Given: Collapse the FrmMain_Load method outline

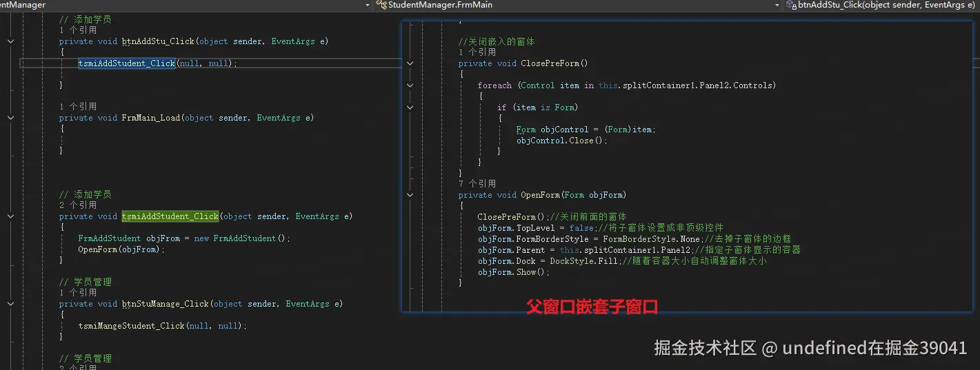Looking at the screenshot, I should pos(10,118).
